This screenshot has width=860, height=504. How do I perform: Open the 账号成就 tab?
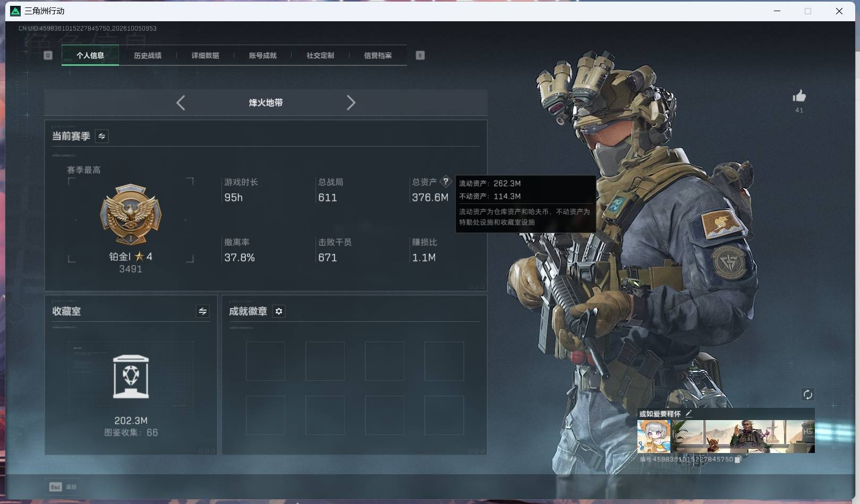click(x=262, y=55)
